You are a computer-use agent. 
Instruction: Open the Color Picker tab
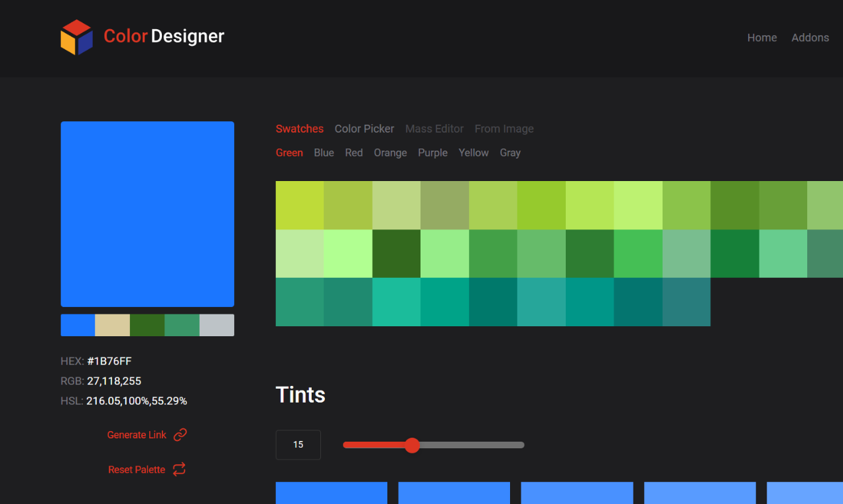click(364, 129)
